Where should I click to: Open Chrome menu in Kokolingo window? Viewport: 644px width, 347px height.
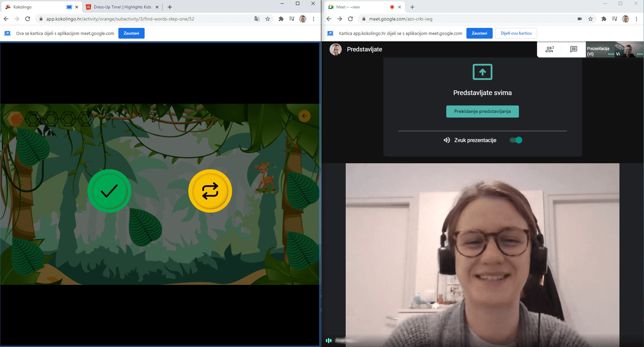point(313,19)
